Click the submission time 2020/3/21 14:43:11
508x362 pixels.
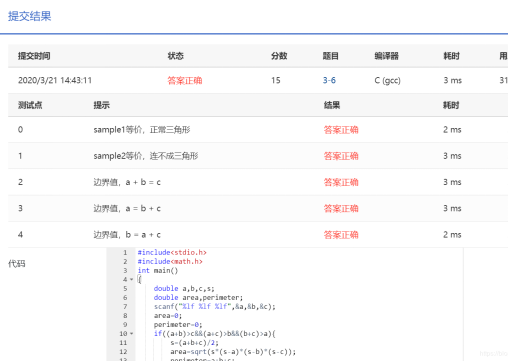55,80
